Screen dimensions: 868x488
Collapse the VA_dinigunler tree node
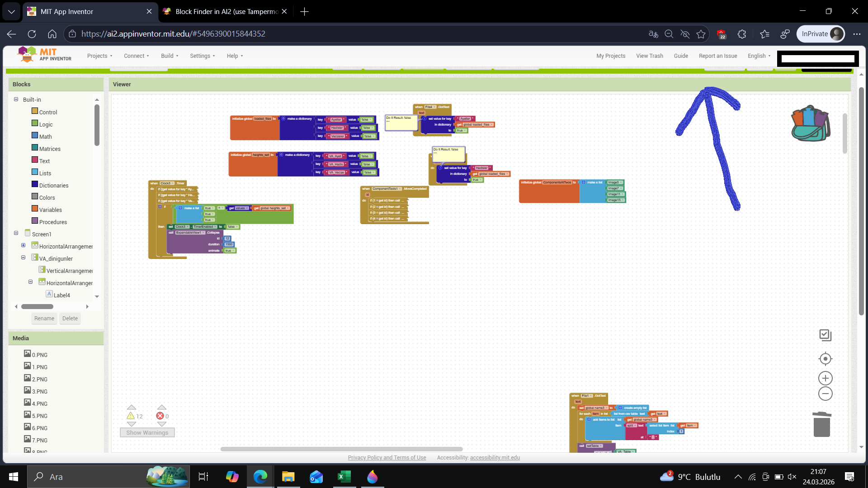click(23, 258)
